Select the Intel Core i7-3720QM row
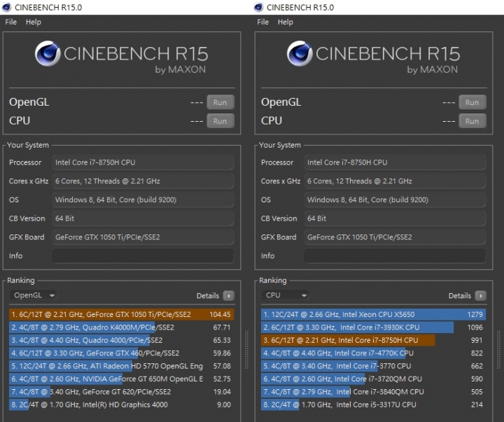504x422 pixels. click(374, 379)
